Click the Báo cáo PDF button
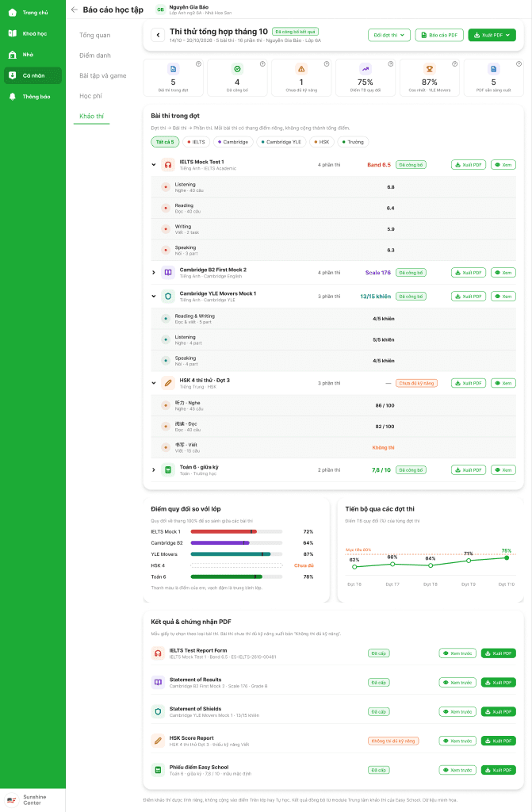Viewport: 532px width, 812px height. click(438, 35)
